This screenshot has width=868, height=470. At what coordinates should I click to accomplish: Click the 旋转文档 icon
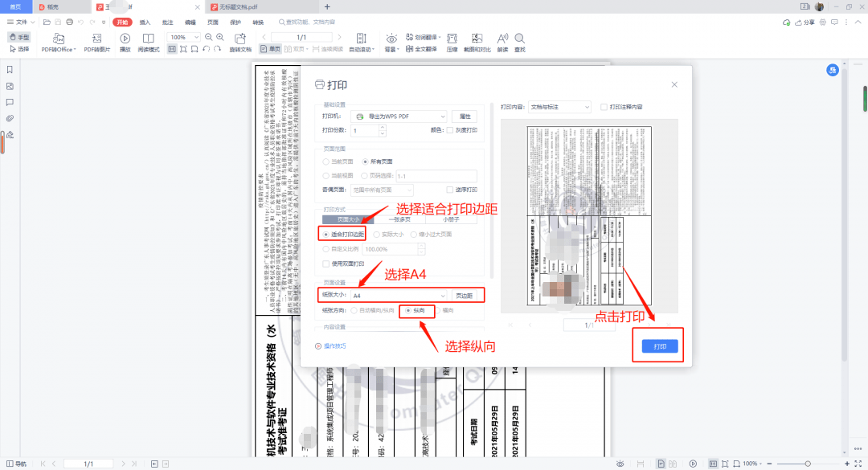click(240, 39)
